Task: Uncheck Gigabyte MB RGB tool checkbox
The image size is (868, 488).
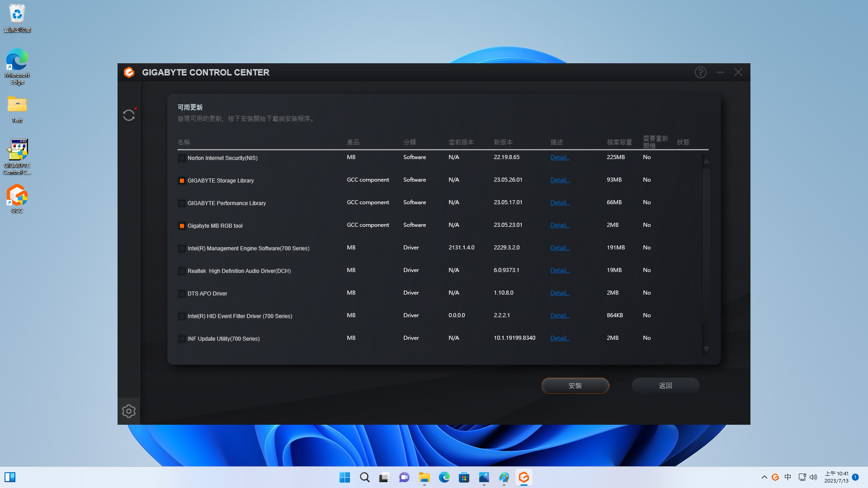Action: [182, 226]
